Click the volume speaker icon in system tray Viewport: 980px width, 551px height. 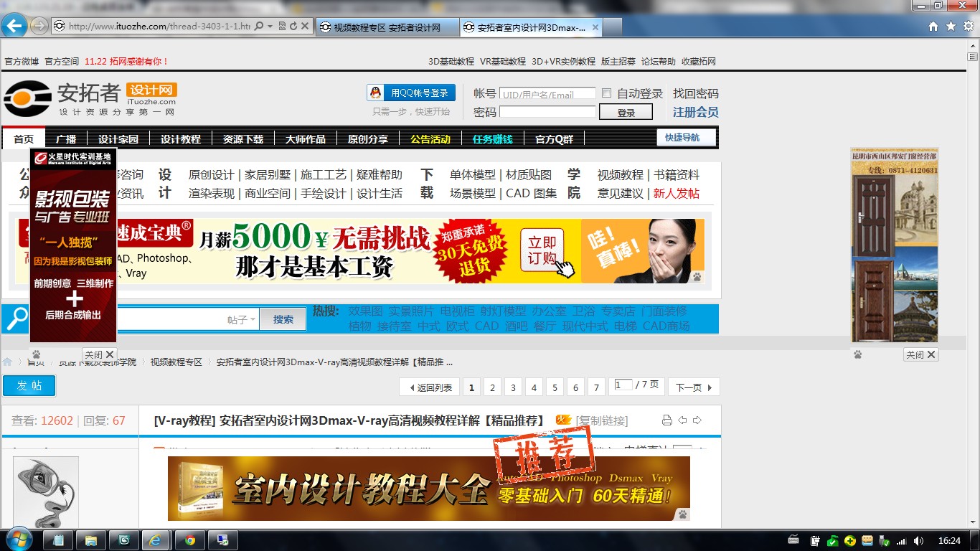tap(918, 540)
